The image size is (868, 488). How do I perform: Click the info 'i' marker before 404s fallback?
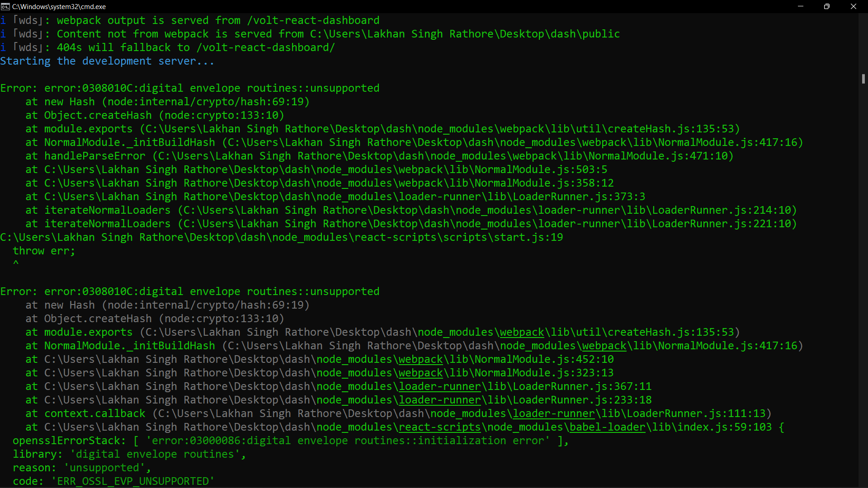(x=3, y=48)
